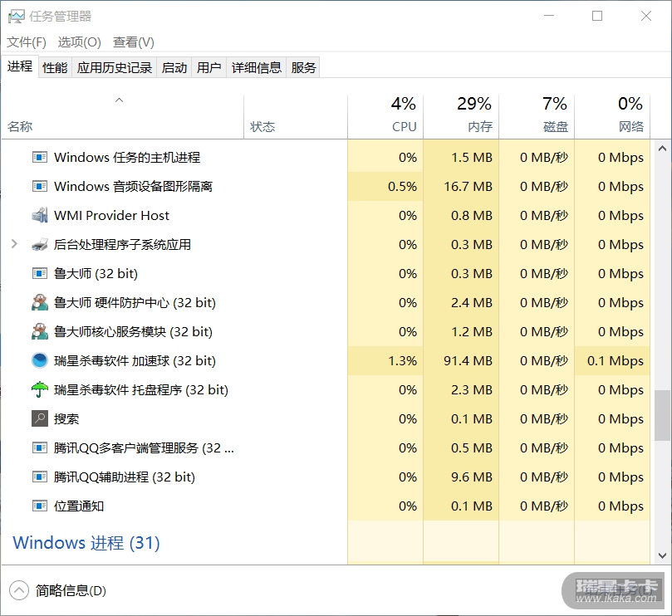The width and height of the screenshot is (672, 616).
Task: Expand the 后台处理程序子系统应用 process group
Action: (x=14, y=244)
